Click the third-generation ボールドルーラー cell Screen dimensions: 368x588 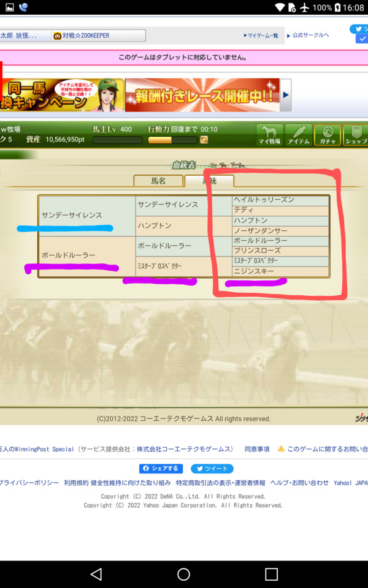click(x=280, y=241)
